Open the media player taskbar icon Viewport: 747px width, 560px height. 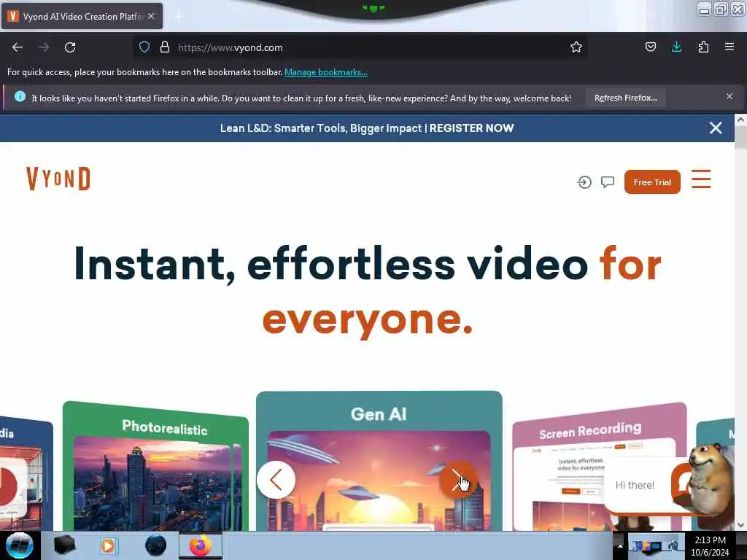coord(108,545)
